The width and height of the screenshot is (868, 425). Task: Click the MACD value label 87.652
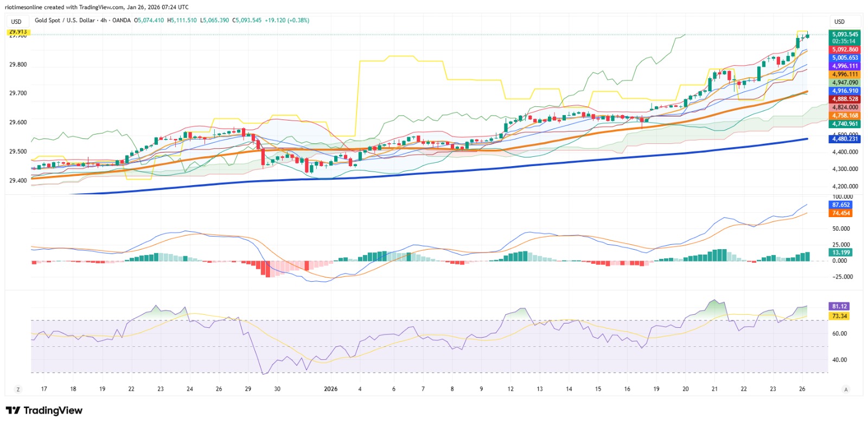click(x=841, y=205)
